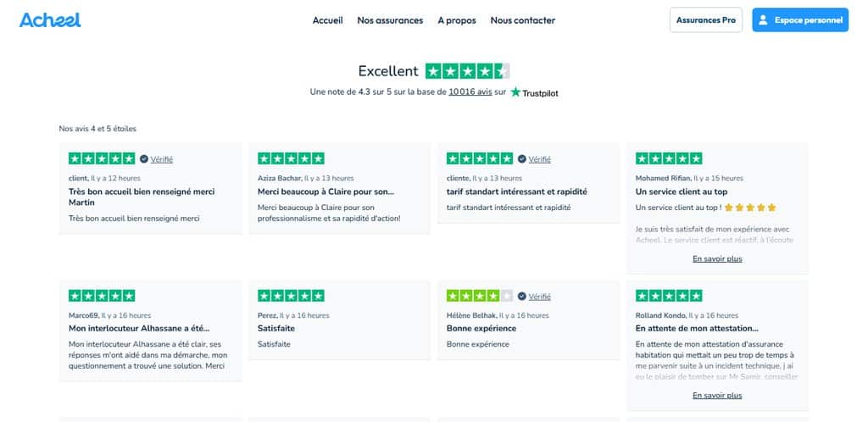Click star rating on Marco69's review
This screenshot has width=868, height=422.
coord(102,296)
